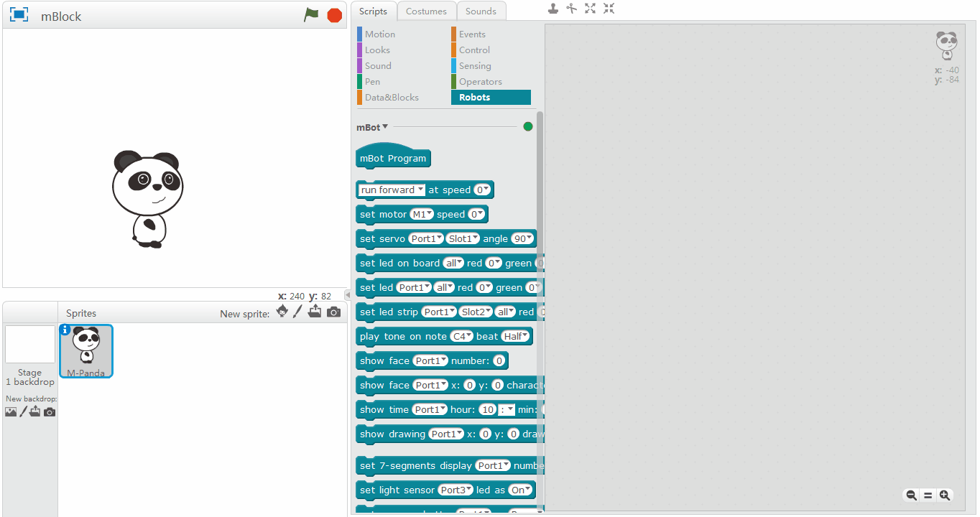The height and width of the screenshot is (517, 980).
Task: Open the Sound block category
Action: point(378,65)
